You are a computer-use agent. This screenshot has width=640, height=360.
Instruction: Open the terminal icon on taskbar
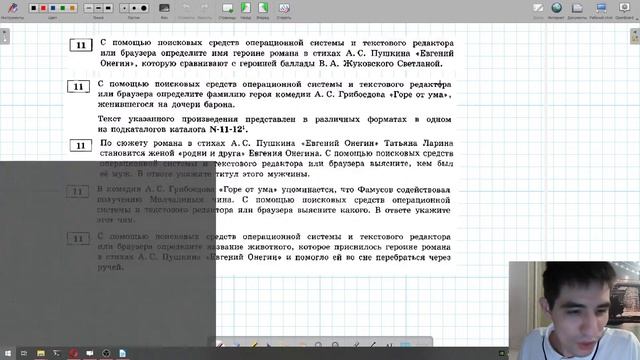coord(57,353)
